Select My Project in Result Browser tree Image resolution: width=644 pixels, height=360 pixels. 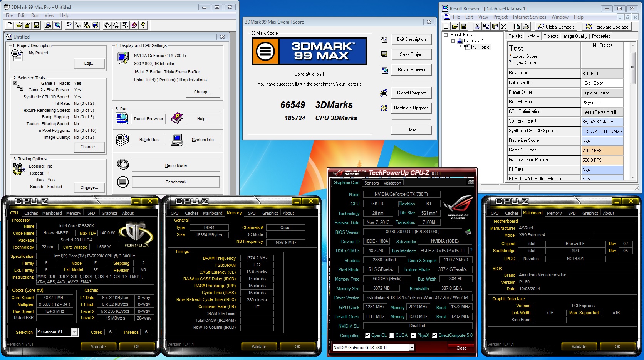click(481, 47)
